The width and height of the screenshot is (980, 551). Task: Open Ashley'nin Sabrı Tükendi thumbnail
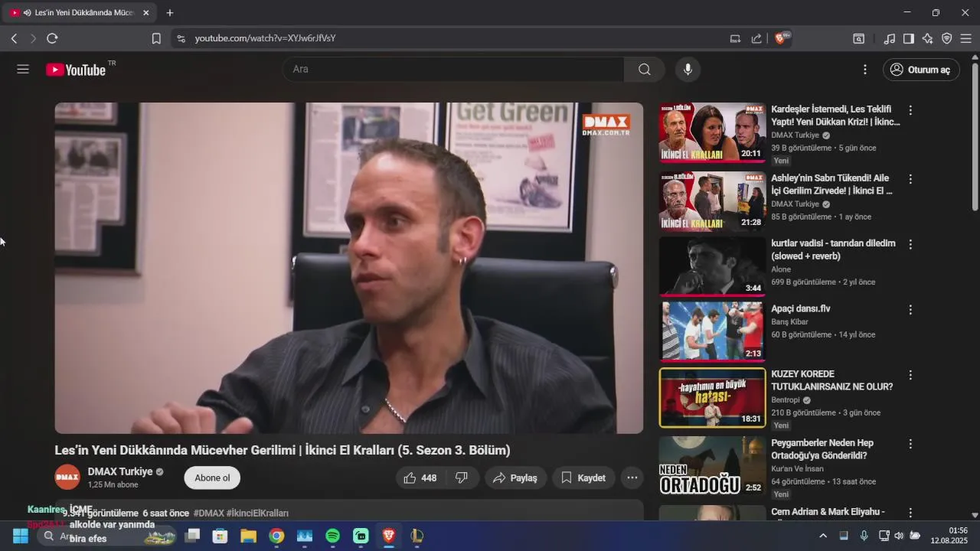coord(712,201)
